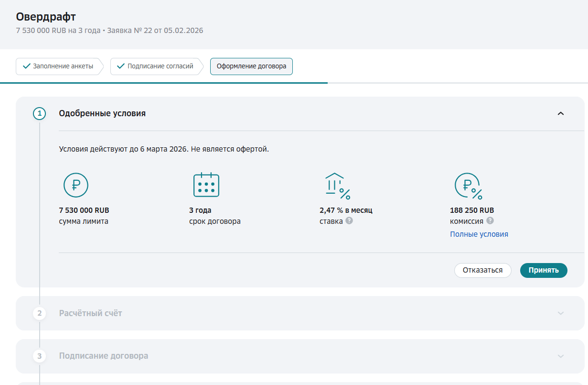
Task: Click the step progress bar
Action: 294,83
